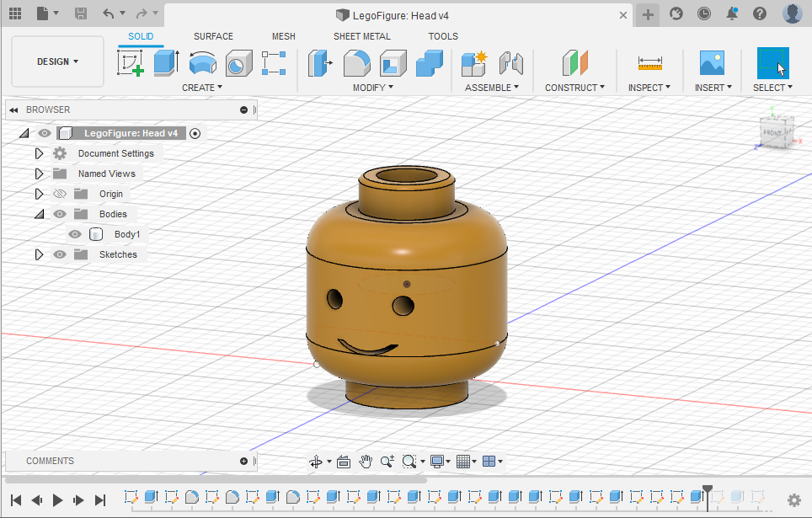This screenshot has width=812, height=518.
Task: Click the Look At tool
Action: pyautogui.click(x=344, y=461)
